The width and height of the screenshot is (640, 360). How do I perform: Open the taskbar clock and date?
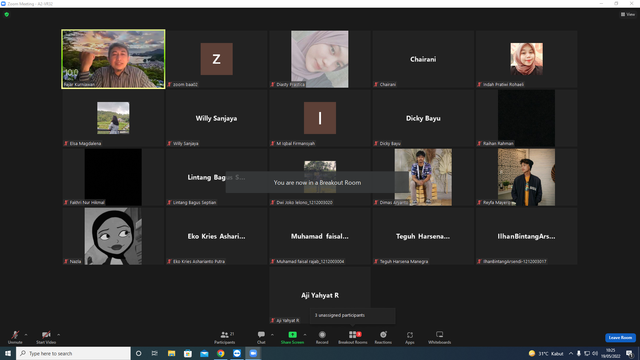tap(611, 353)
